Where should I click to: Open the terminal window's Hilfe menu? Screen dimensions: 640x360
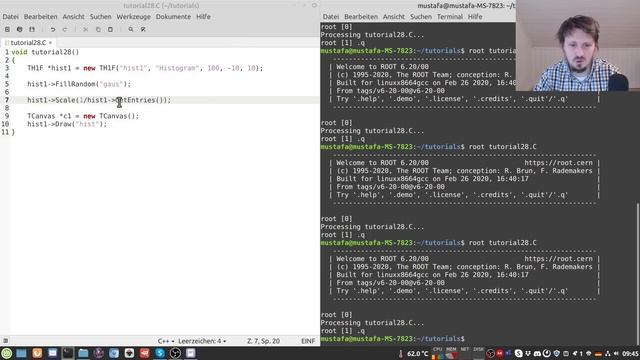click(475, 17)
